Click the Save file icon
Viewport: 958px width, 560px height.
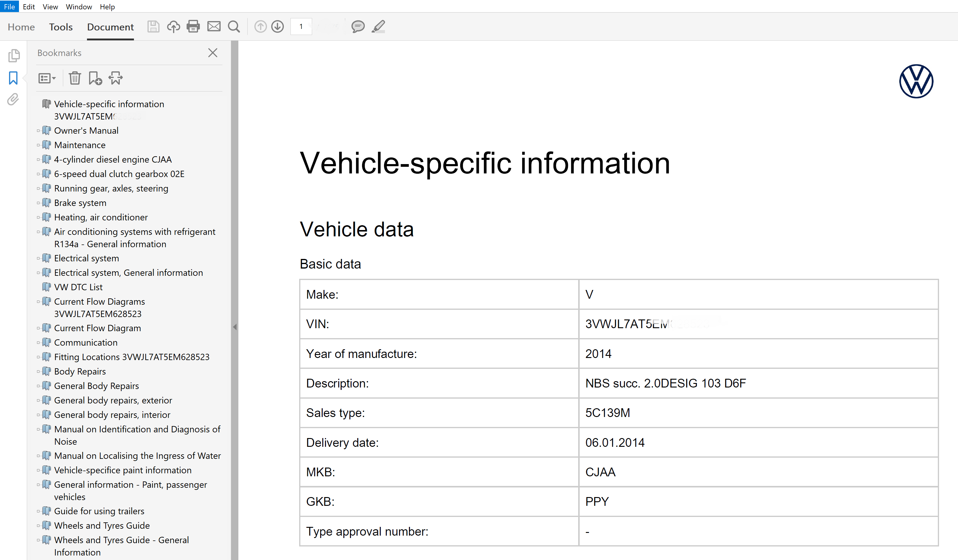(153, 26)
